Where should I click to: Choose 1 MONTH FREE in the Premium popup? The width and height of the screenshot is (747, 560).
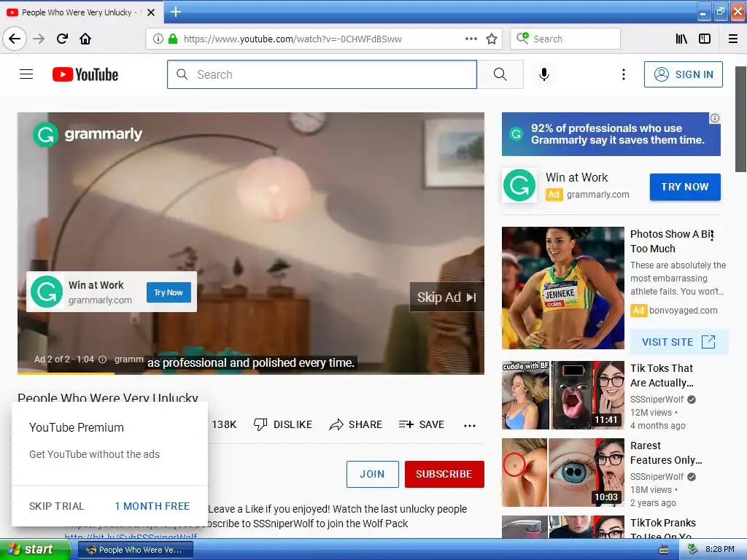coord(152,506)
